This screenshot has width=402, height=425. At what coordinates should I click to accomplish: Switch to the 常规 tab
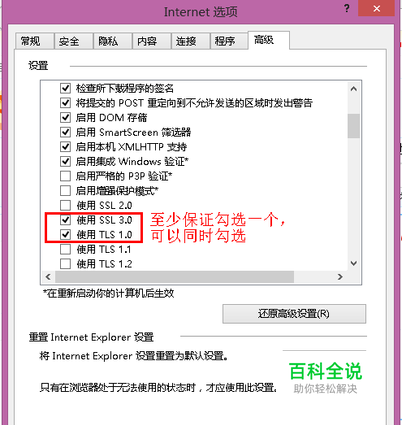pyautogui.click(x=34, y=41)
